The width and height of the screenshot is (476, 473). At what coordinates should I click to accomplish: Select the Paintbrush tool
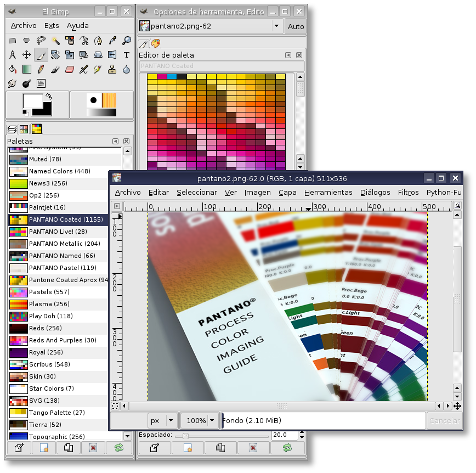pyautogui.click(x=55, y=69)
